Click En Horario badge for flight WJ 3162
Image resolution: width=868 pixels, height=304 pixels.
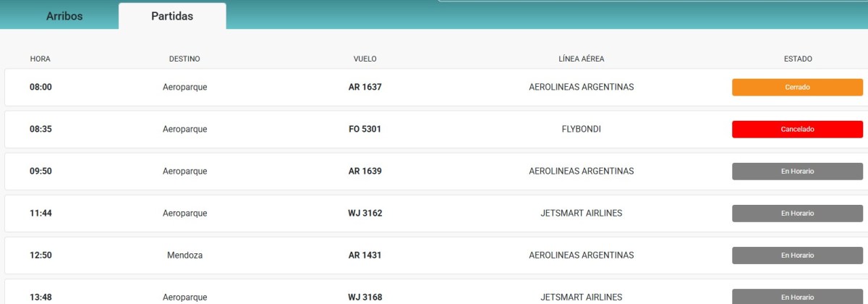797,213
